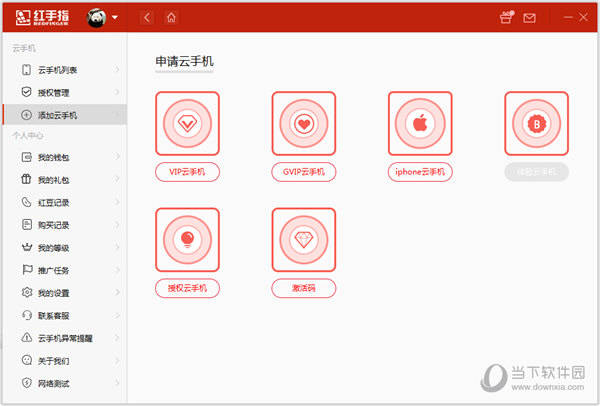
Task: Click the VIP云手机 button
Action: click(x=188, y=172)
